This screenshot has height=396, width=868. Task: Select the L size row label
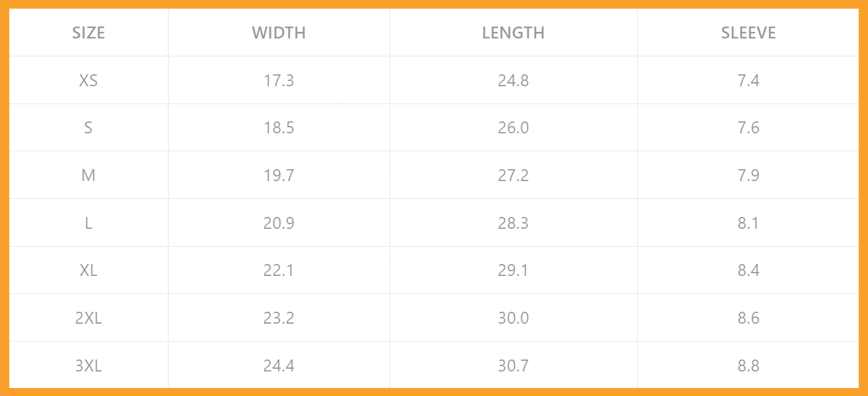[88, 223]
